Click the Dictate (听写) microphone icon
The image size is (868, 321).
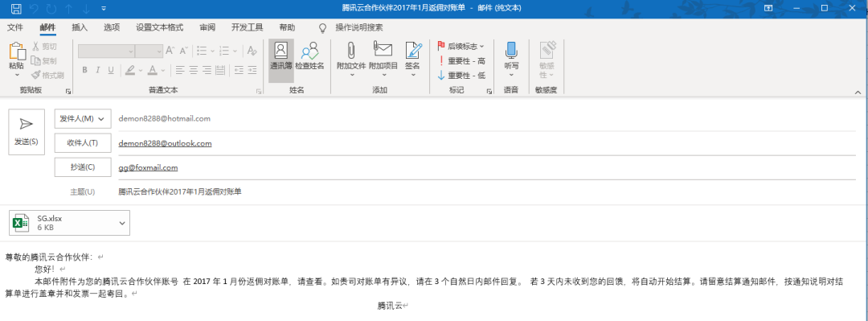[511, 51]
